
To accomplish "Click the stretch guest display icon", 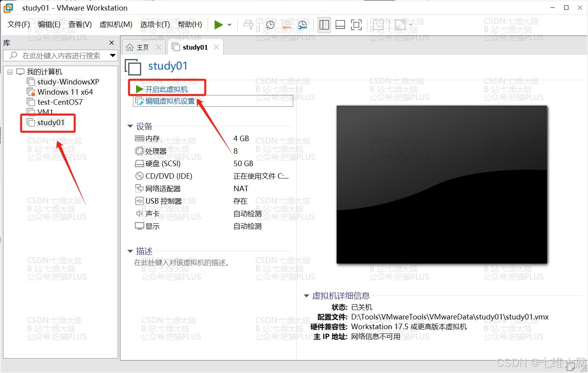I will click(x=400, y=25).
